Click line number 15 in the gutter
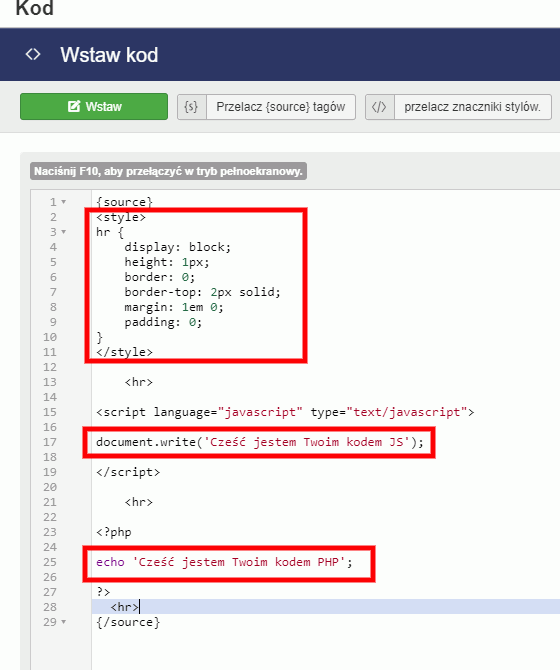The image size is (560, 670). [x=50, y=412]
